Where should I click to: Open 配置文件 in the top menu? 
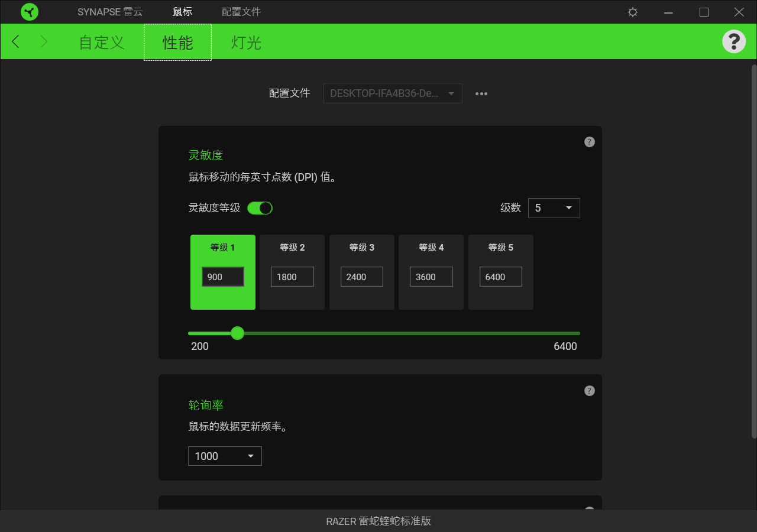(241, 12)
